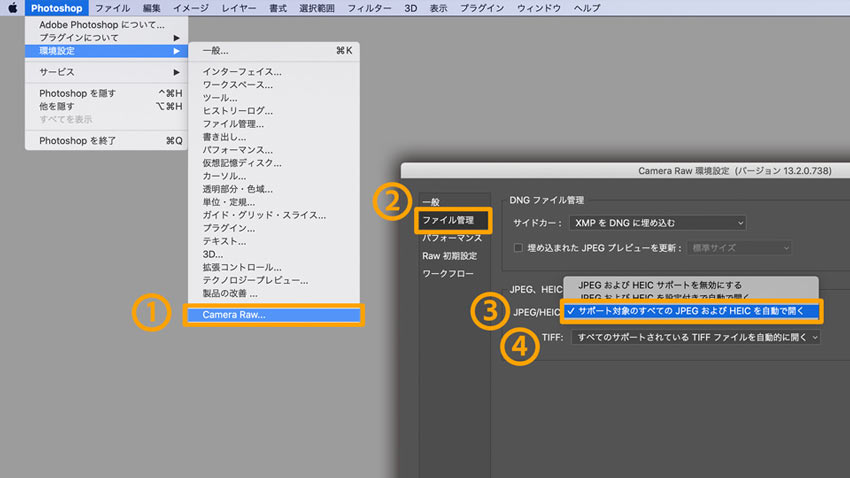Open カーソル... preferences

[x=274, y=176]
